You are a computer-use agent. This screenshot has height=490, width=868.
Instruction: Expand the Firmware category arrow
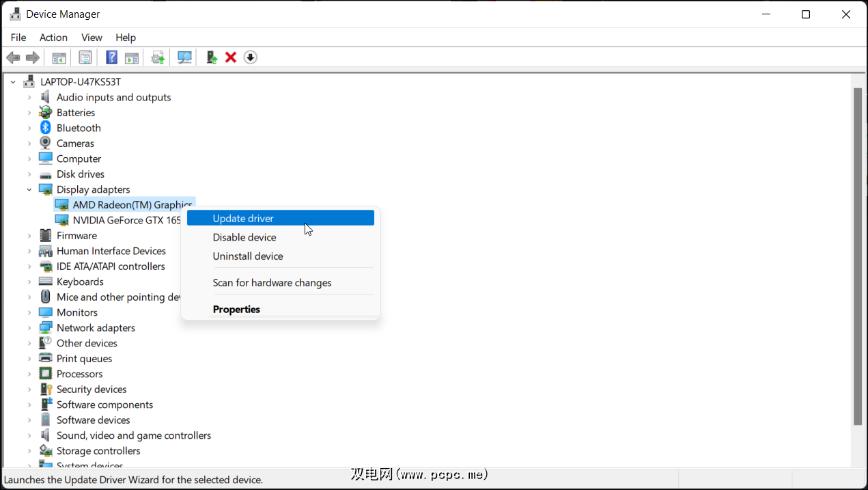tap(29, 235)
